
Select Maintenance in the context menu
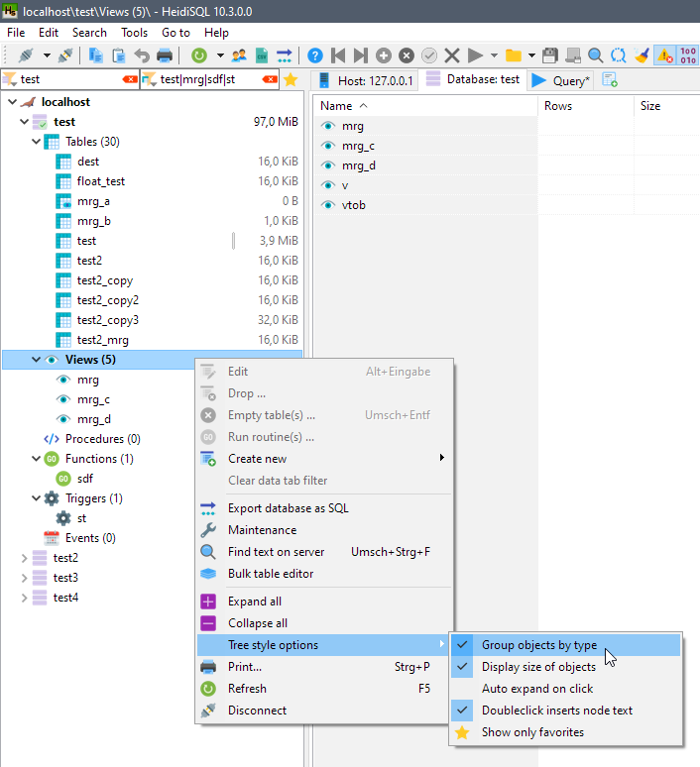coord(324,530)
